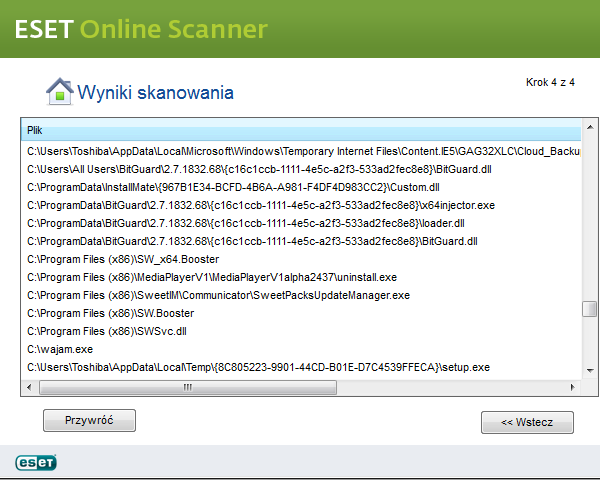Select the MediaPlayerV1 uninstall.exe row

click(x=301, y=278)
